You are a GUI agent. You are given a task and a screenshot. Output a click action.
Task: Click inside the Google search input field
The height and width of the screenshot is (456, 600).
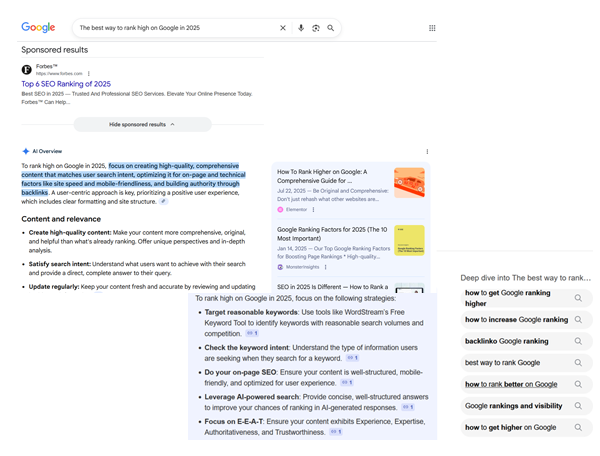(x=170, y=28)
